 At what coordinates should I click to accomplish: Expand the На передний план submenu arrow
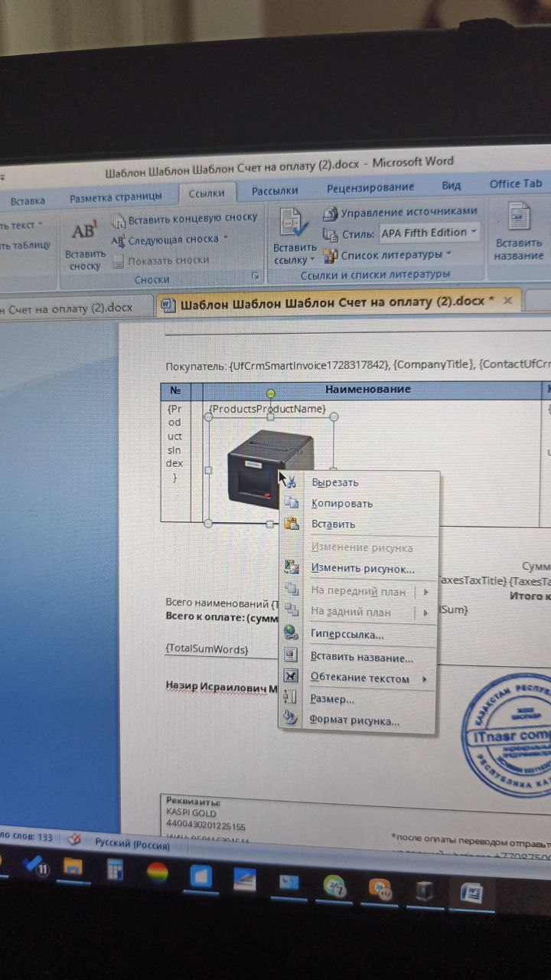click(x=425, y=592)
